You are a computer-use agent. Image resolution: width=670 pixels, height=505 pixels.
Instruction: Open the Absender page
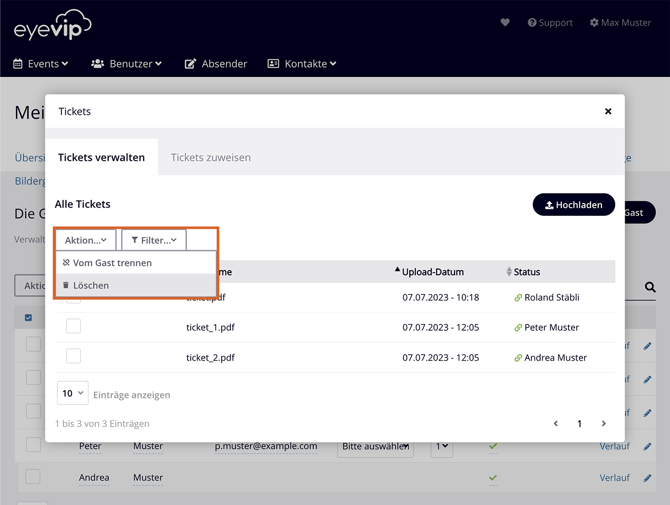(216, 64)
